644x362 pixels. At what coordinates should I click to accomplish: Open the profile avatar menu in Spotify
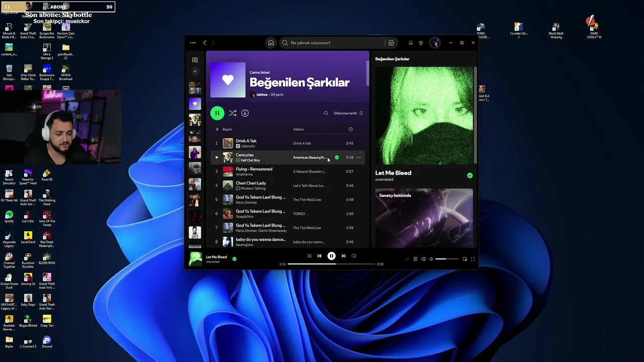coord(435,43)
